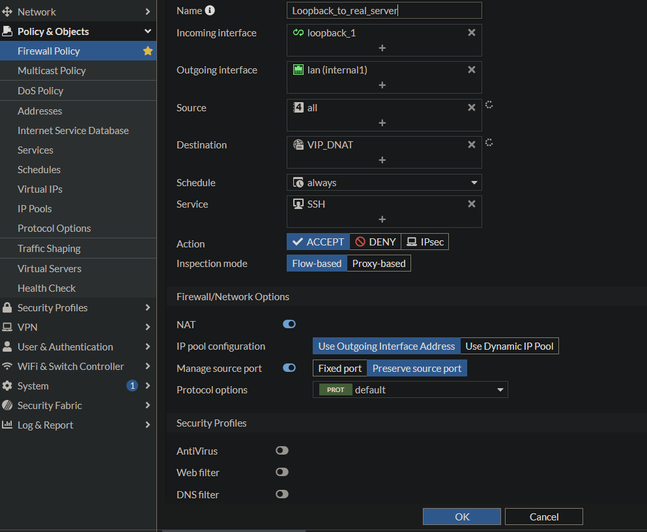Screen dimensions: 647x532
Task: Open Virtual IPs in the sidebar
Action: [x=40, y=189]
